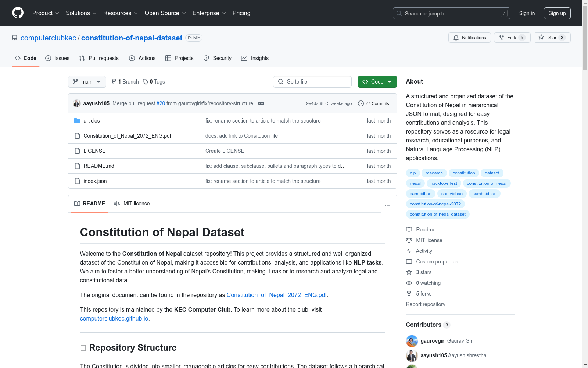
Task: Click the repository book icon beside computerclubkec
Action: pos(15,38)
